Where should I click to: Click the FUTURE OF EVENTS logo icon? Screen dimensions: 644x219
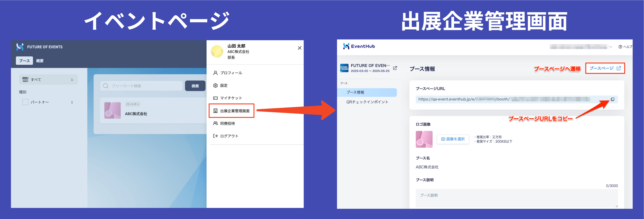pos(20,47)
